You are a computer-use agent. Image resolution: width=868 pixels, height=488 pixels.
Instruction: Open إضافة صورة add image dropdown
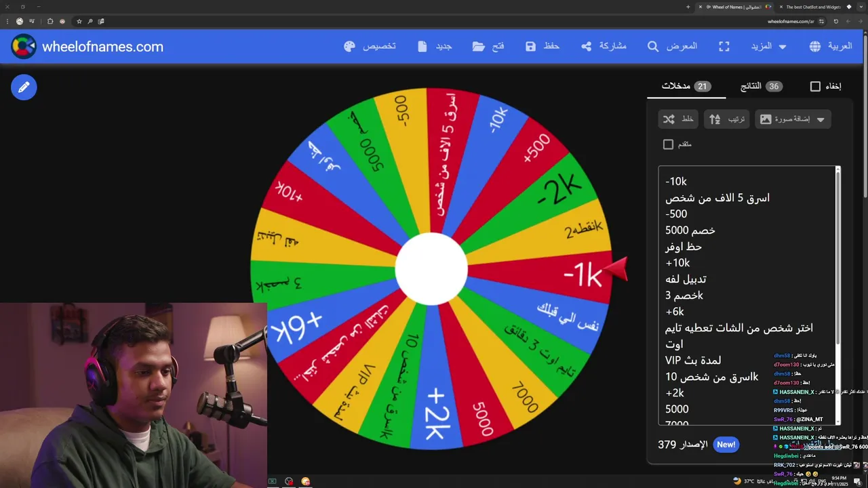point(793,119)
